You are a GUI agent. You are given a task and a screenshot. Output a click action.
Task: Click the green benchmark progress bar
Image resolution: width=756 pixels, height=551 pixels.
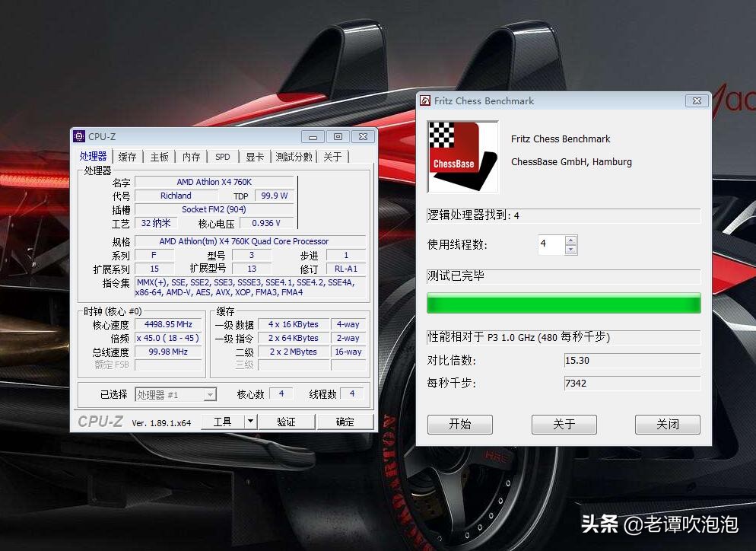(564, 303)
